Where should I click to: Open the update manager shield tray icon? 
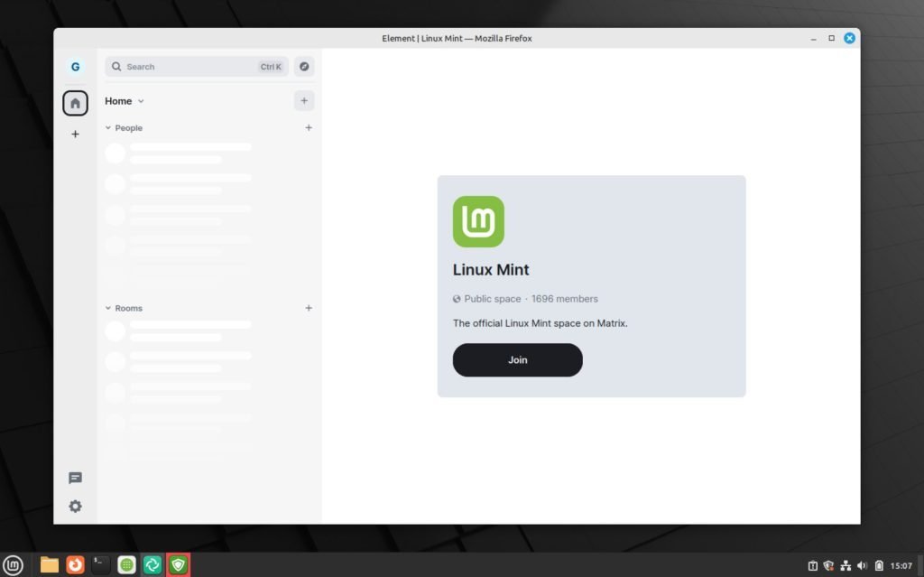(828, 566)
